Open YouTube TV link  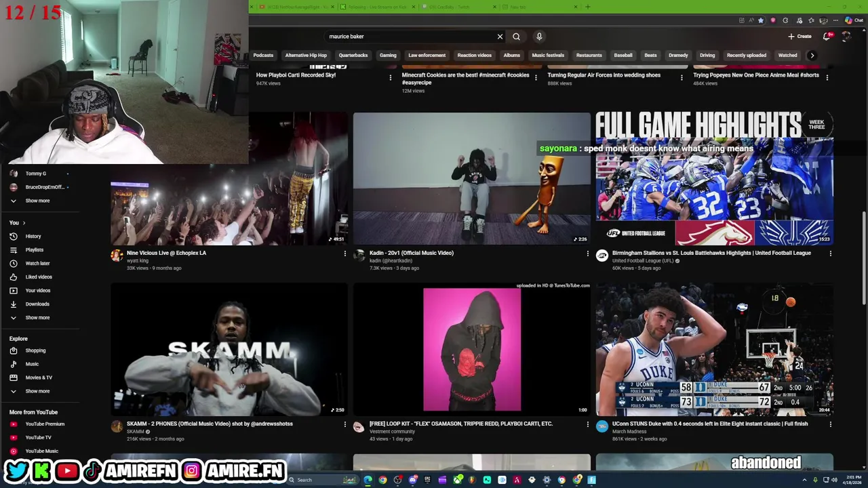[x=38, y=438]
